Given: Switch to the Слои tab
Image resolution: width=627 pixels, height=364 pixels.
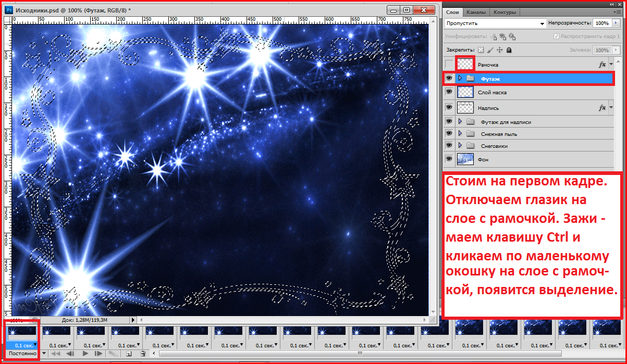Looking at the screenshot, I should (453, 12).
